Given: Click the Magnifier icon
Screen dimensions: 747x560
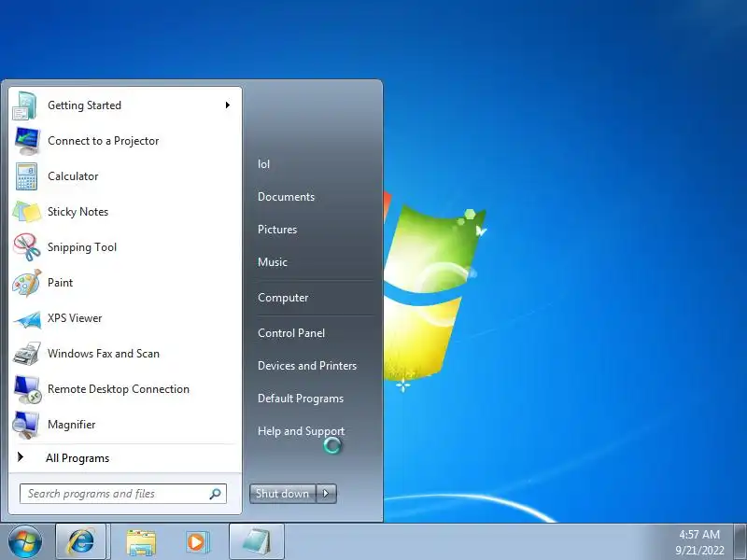Looking at the screenshot, I should tap(26, 425).
